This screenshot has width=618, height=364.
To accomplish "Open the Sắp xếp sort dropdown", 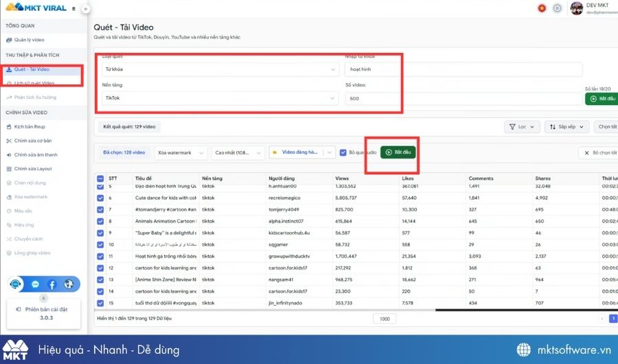I will point(566,127).
